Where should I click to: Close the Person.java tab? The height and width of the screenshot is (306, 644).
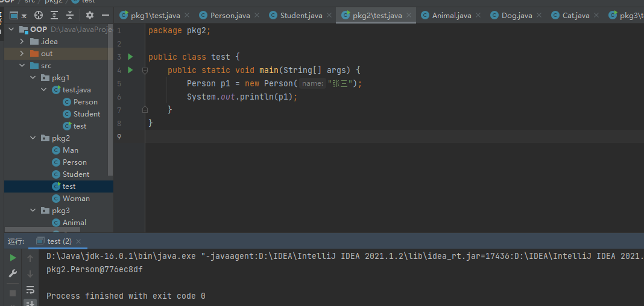(x=257, y=16)
